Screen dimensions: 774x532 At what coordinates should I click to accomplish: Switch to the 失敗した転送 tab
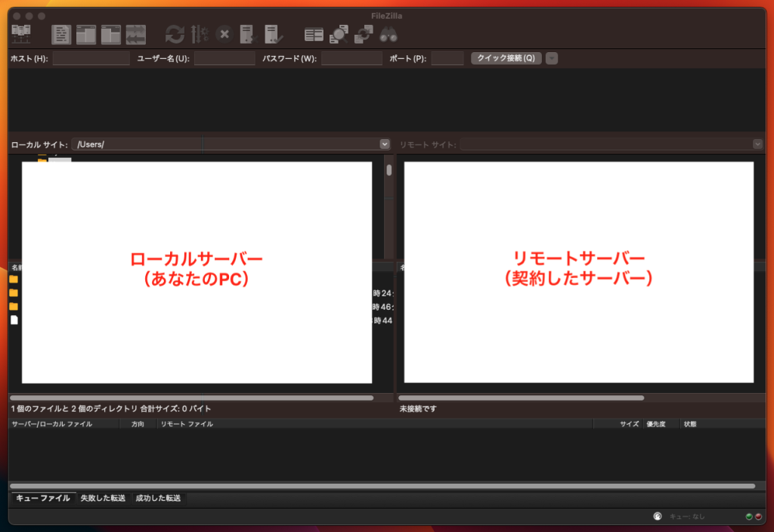pos(104,498)
